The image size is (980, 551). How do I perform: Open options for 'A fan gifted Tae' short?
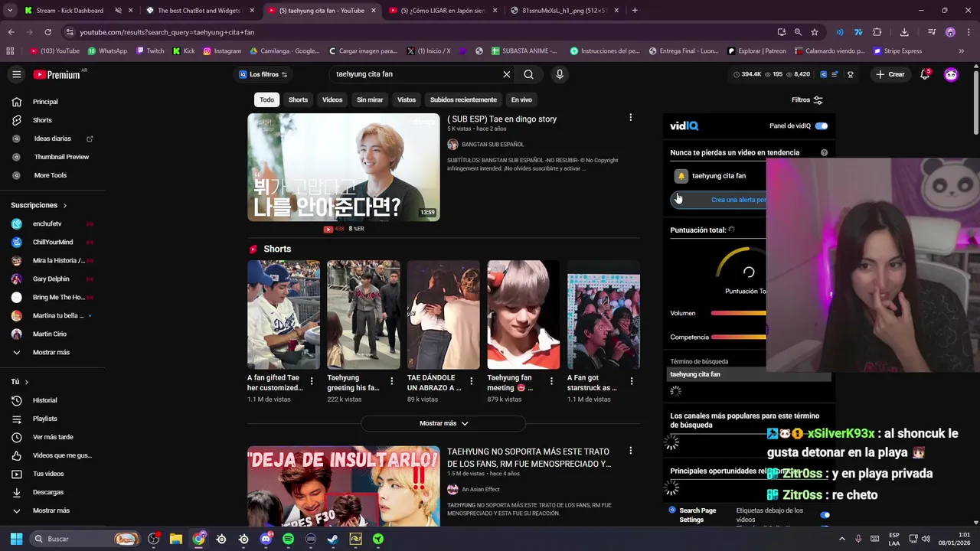point(311,380)
